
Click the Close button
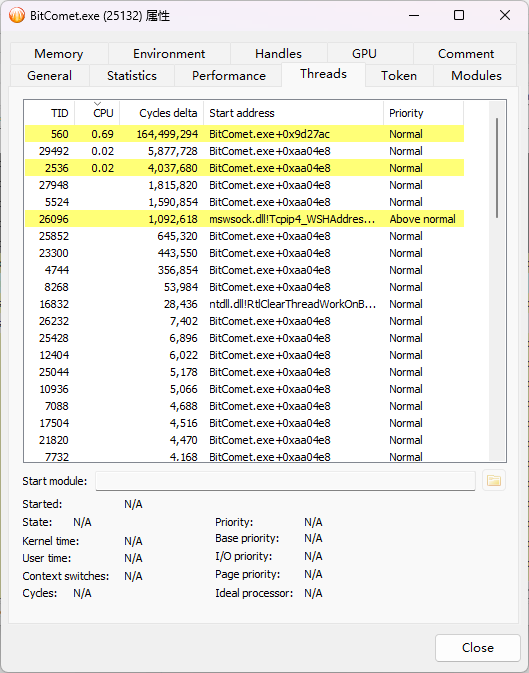[477, 648]
